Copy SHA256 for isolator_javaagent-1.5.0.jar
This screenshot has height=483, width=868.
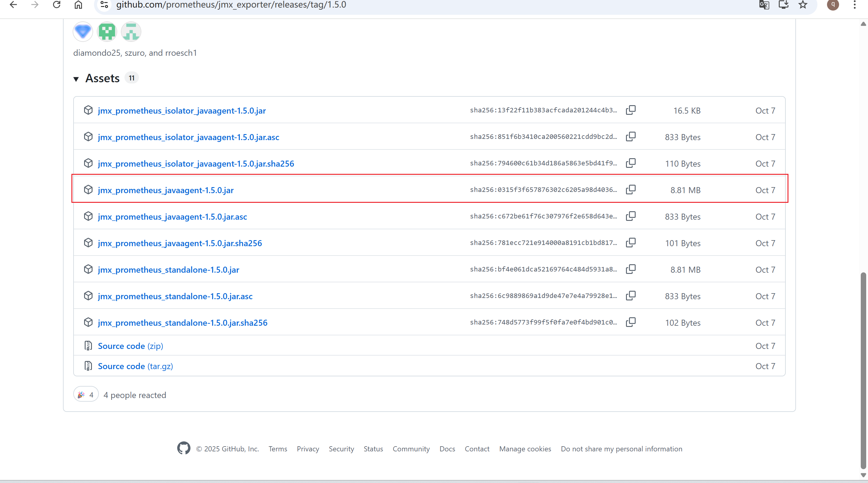[x=631, y=110]
